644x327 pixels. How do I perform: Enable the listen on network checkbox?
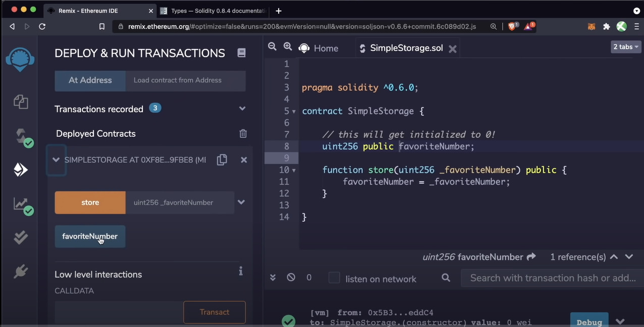click(334, 278)
